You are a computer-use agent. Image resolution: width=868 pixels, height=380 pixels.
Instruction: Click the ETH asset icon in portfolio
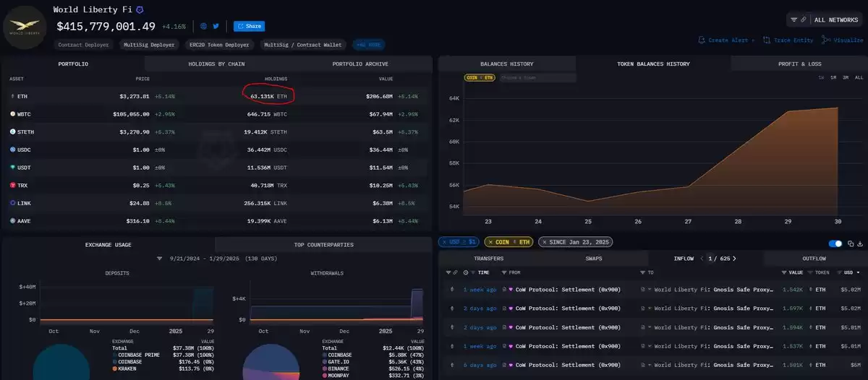(x=12, y=96)
